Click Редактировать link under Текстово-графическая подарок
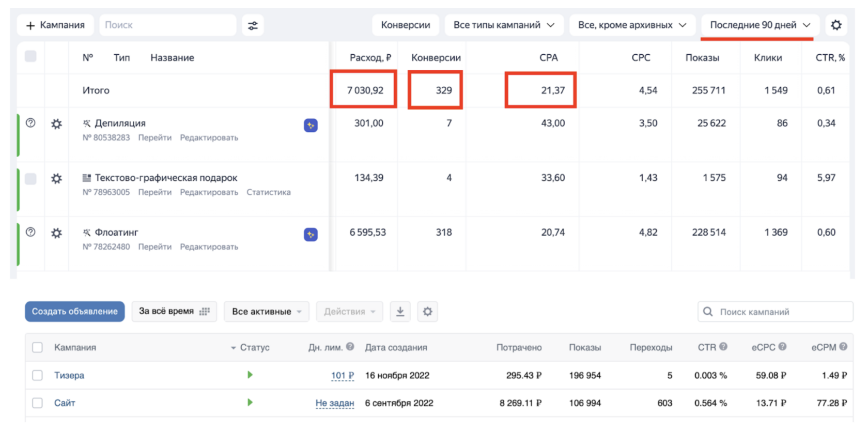Image resolution: width=868 pixels, height=432 pixels. point(209,192)
